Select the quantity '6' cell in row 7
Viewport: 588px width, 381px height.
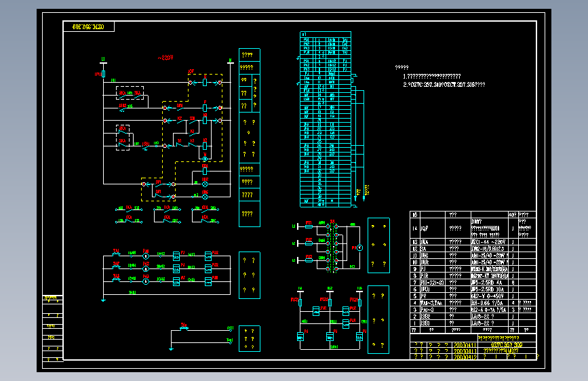[x=513, y=283]
